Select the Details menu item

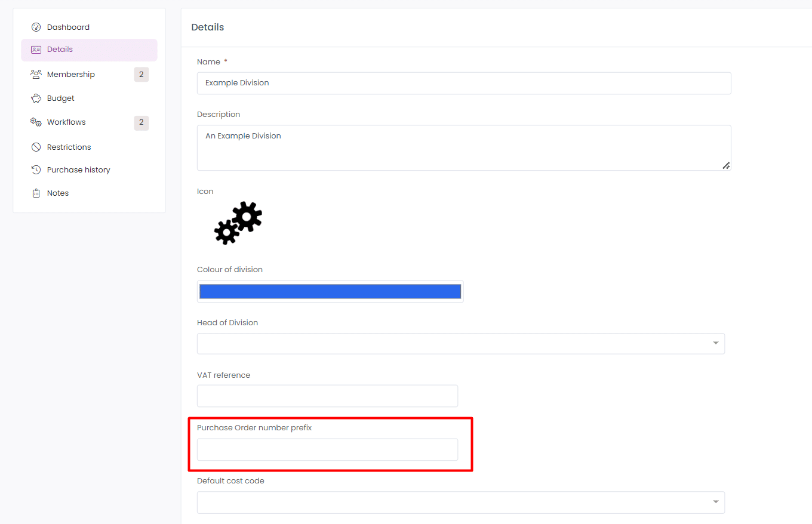89,50
